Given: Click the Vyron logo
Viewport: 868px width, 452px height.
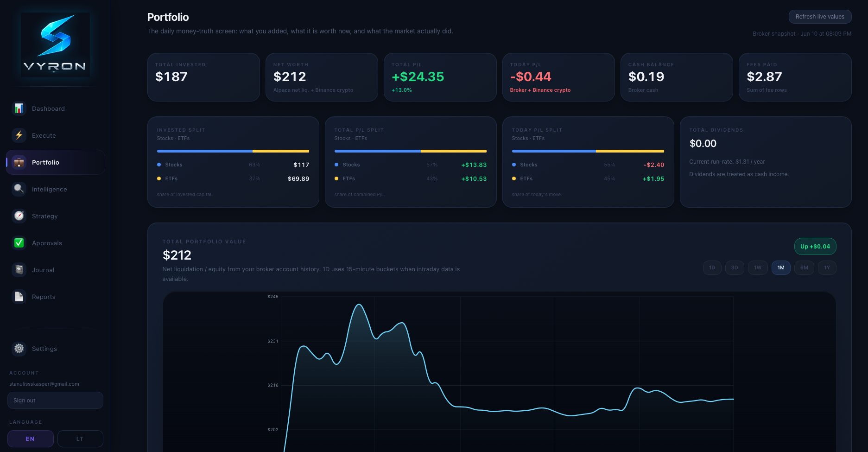Looking at the screenshot, I should [55, 44].
